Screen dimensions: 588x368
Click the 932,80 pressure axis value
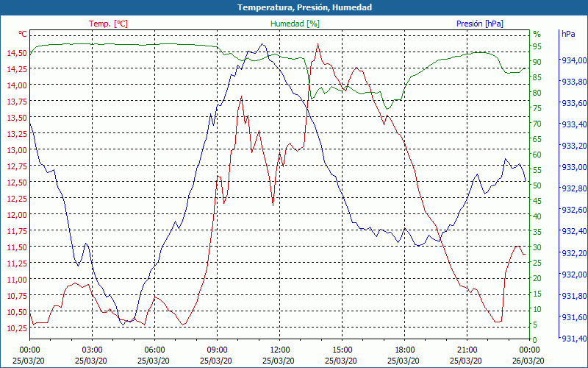(x=574, y=188)
